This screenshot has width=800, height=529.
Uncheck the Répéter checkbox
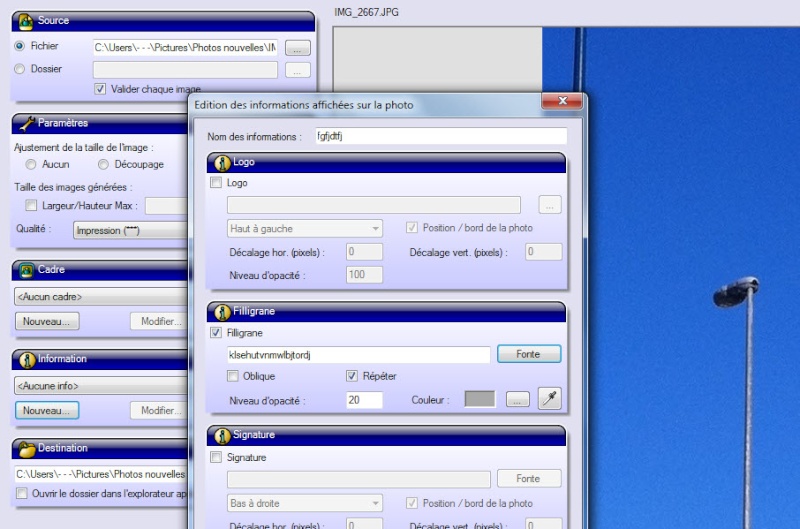click(352, 376)
